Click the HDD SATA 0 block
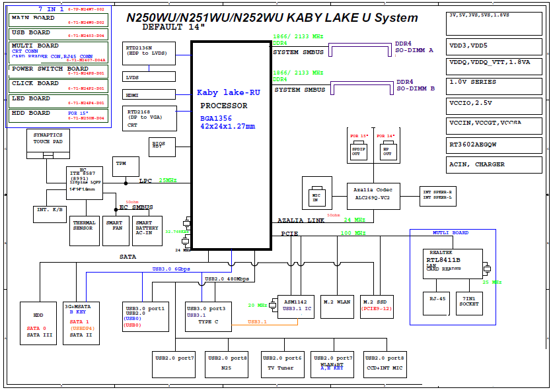This screenshot has height=392, width=553. coord(38,323)
